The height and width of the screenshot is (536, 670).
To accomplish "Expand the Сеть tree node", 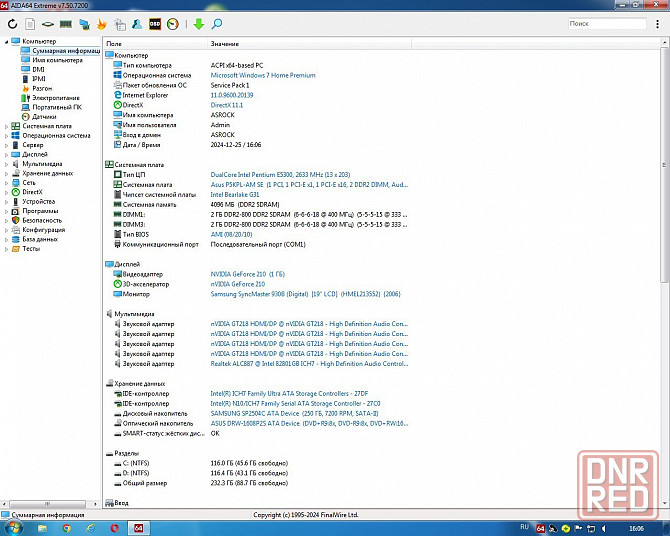I will (x=6, y=183).
